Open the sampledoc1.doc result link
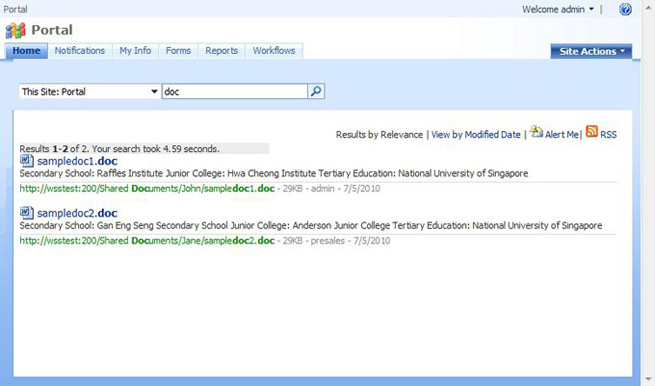The height and width of the screenshot is (386, 655). tap(77, 161)
